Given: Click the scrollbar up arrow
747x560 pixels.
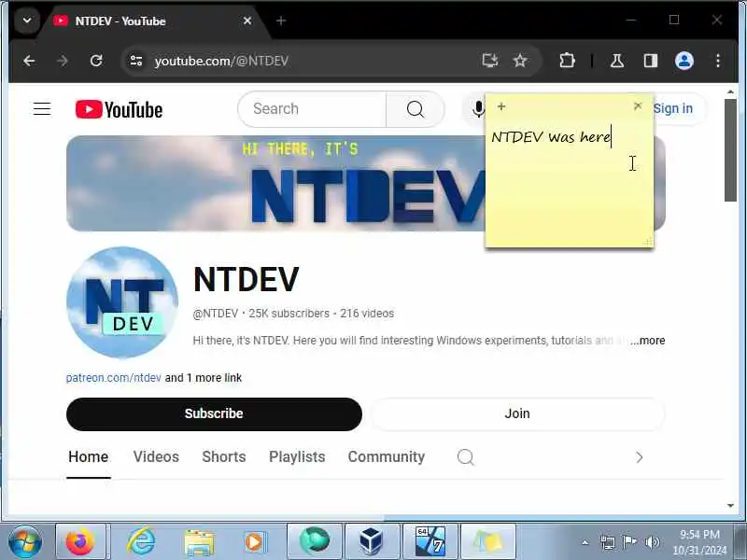Looking at the screenshot, I should click(730, 91).
